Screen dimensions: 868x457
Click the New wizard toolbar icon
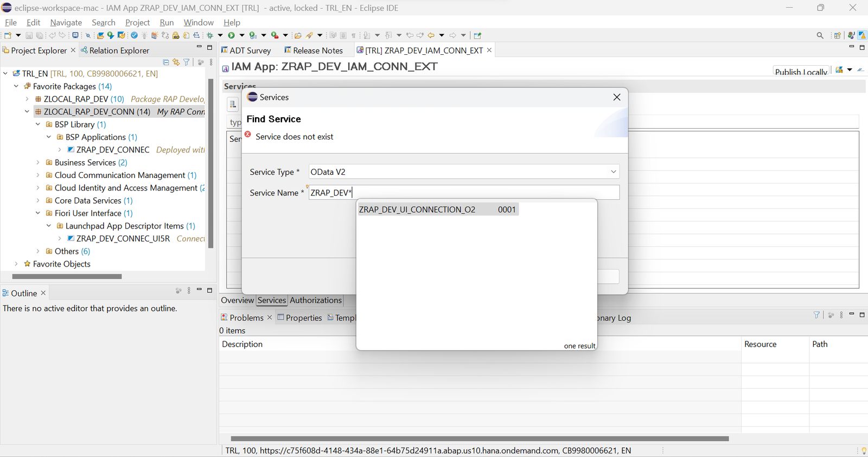(8, 35)
